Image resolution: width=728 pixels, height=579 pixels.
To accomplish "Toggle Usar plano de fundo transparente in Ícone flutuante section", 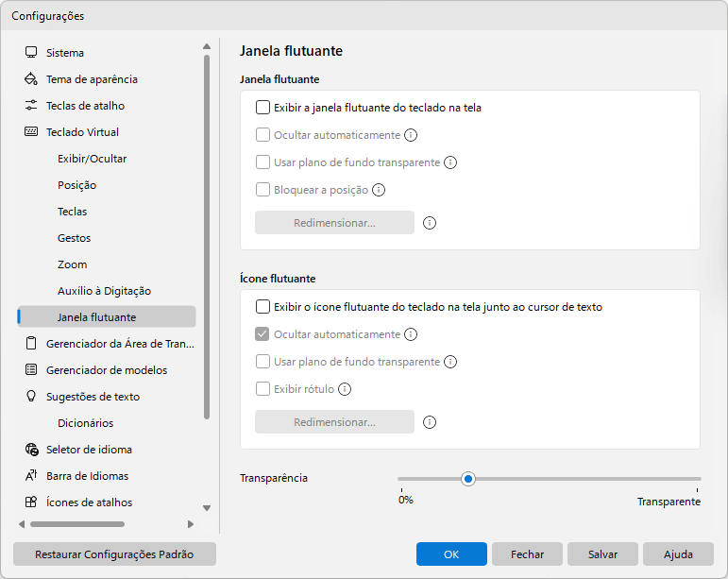I will (x=262, y=362).
